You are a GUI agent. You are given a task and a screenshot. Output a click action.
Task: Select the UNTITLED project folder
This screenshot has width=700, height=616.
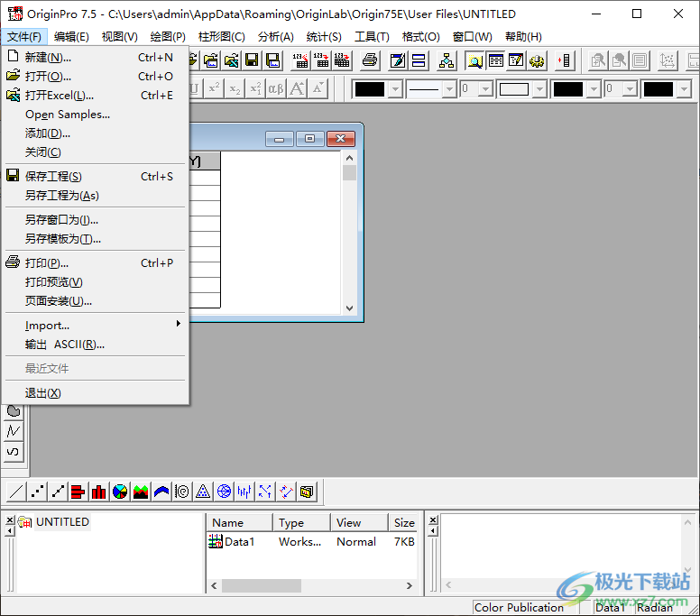point(62,522)
